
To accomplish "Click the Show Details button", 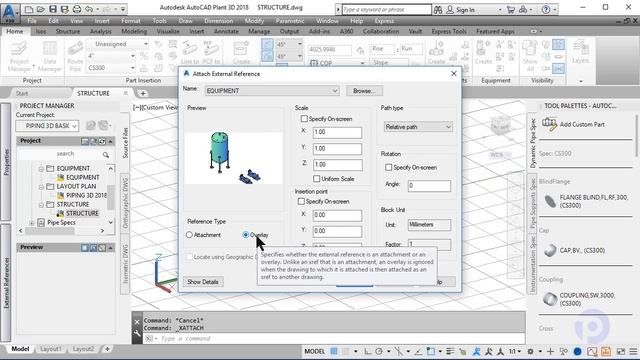I will pyautogui.click(x=202, y=282).
